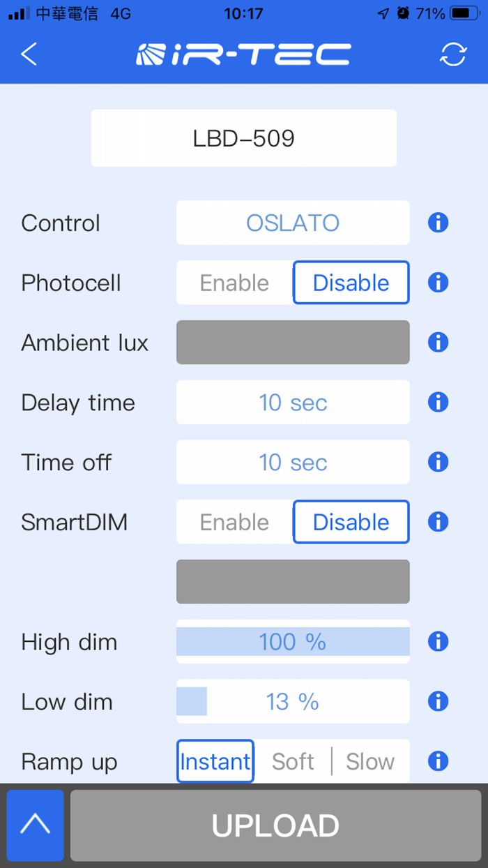Open info details for Delay time

[x=438, y=402]
